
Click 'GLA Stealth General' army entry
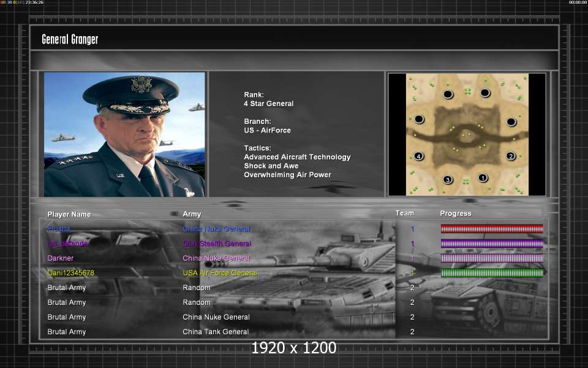click(x=217, y=243)
